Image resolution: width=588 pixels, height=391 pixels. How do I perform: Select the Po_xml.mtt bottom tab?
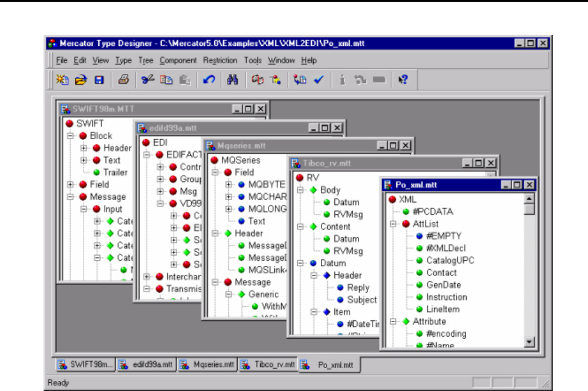[x=329, y=365]
